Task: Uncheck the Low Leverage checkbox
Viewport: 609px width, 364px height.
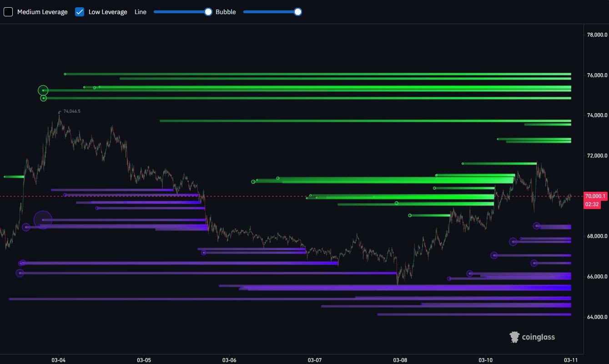Action: [x=80, y=12]
